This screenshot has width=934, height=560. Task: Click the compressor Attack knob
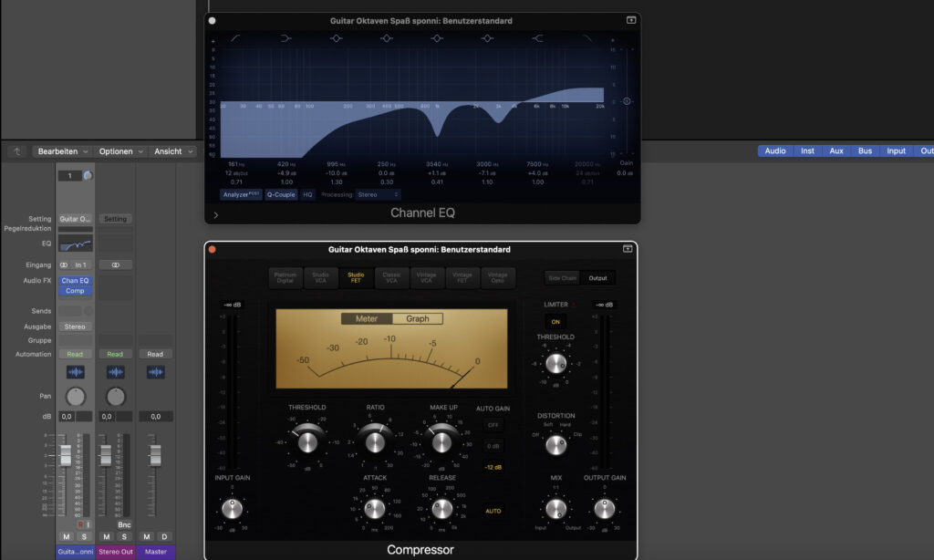pyautogui.click(x=375, y=509)
